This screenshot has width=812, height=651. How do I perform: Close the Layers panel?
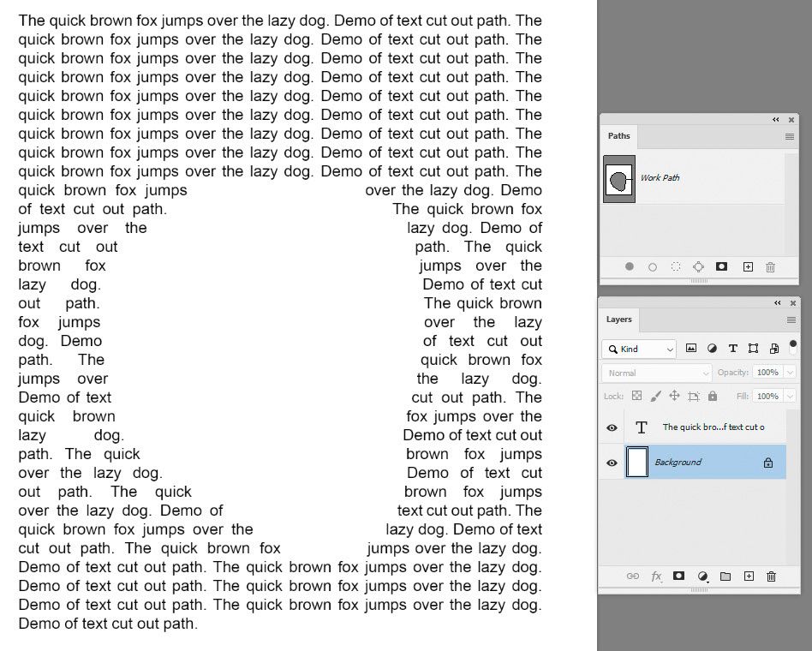pyautogui.click(x=793, y=303)
